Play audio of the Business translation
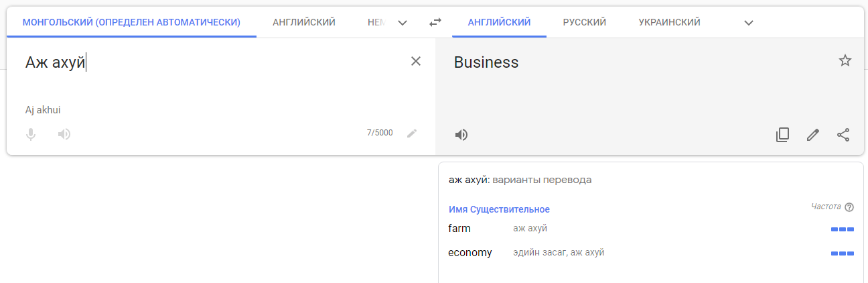This screenshot has height=283, width=868. 461,135
